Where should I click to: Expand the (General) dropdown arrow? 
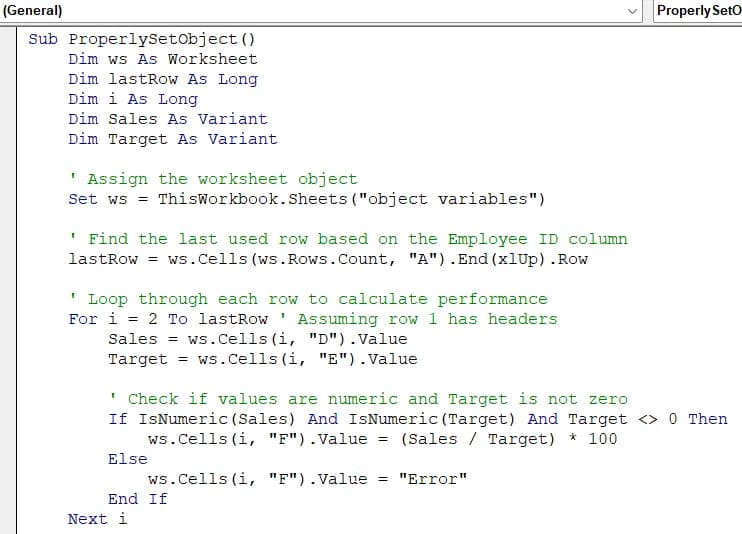[632, 11]
